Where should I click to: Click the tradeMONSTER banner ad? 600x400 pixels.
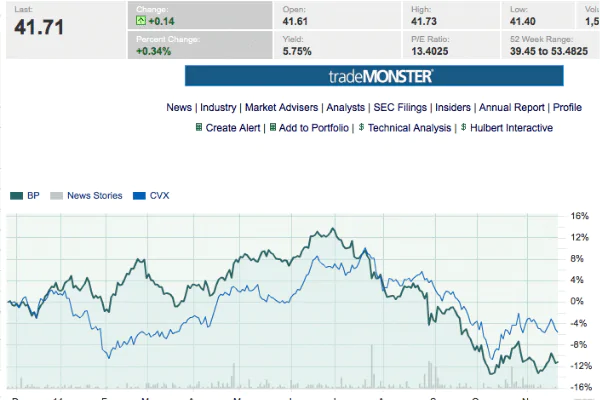tap(374, 76)
